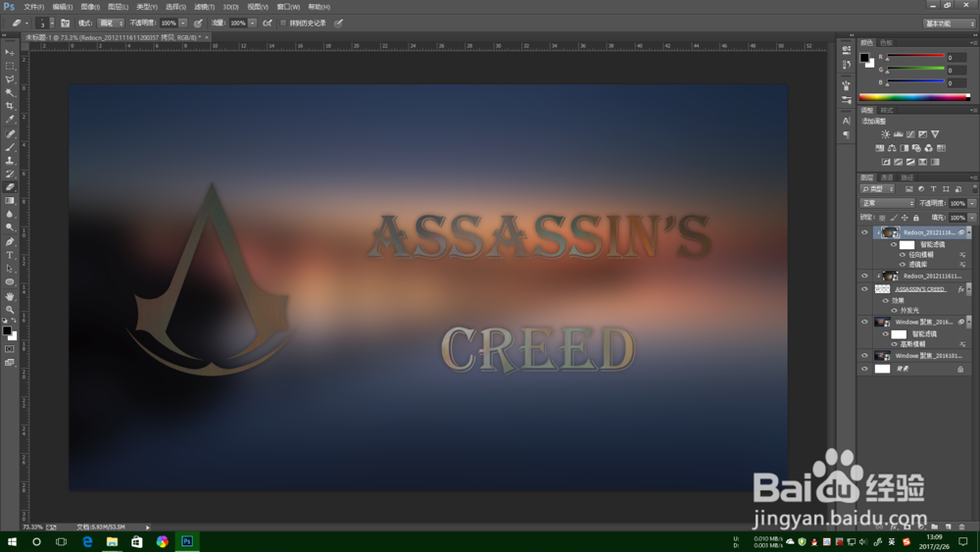Select the Gradient tool
Image resolution: width=980 pixels, height=552 pixels.
coord(10,201)
